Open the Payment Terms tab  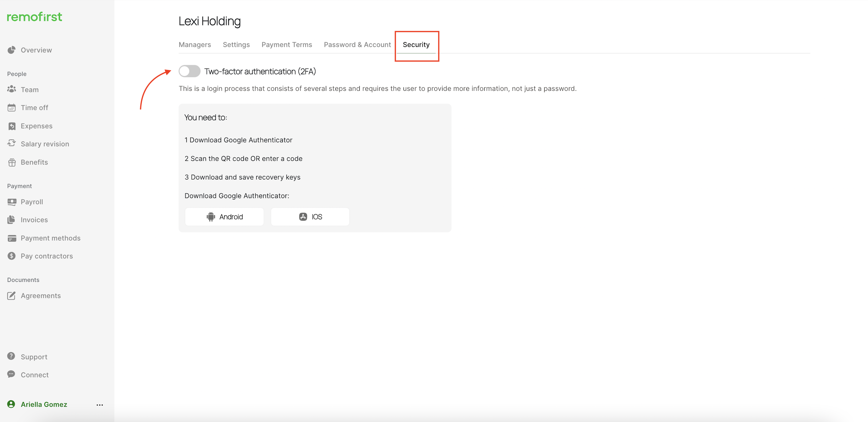click(287, 44)
